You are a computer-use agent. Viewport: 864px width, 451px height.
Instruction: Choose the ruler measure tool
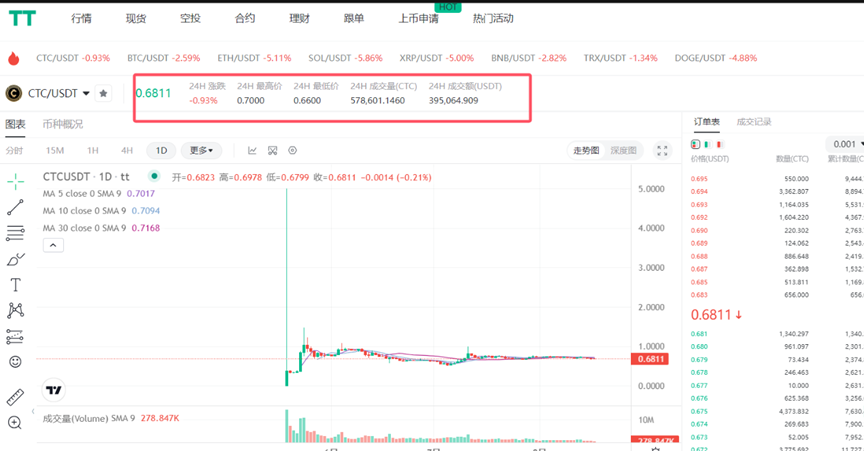coord(15,397)
